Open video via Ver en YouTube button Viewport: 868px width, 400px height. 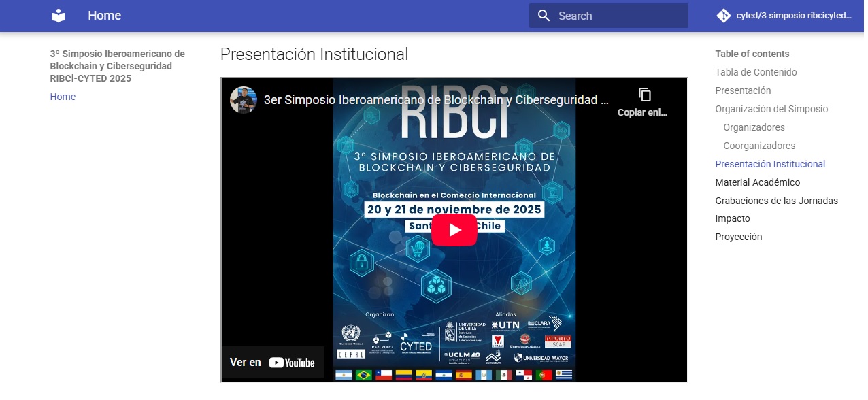(x=273, y=363)
